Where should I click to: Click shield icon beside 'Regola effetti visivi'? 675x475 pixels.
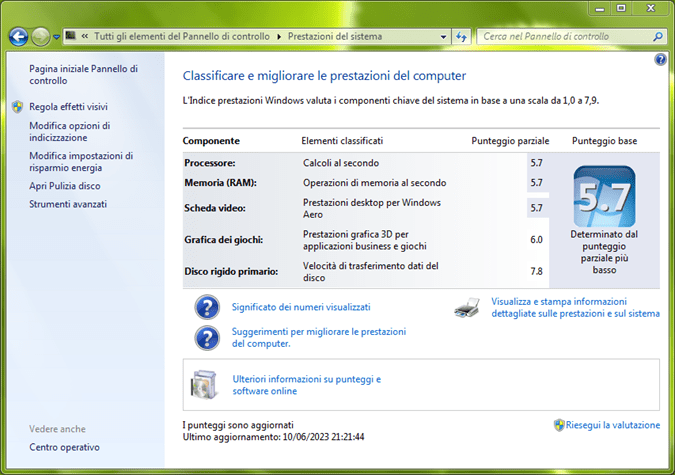pos(17,107)
